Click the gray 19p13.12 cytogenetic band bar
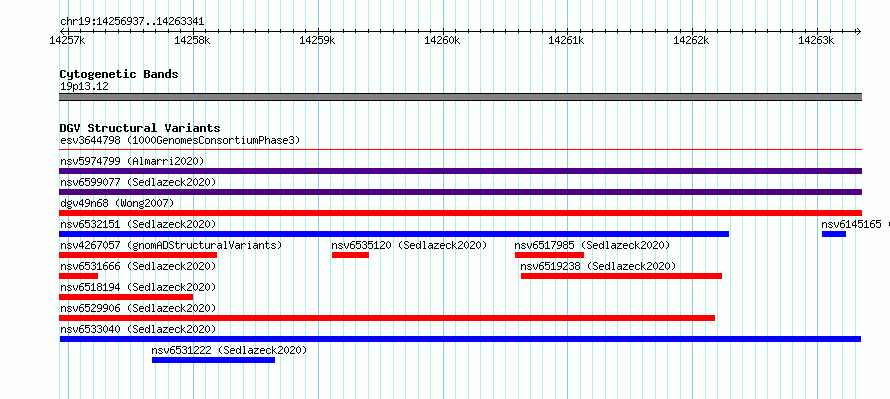 tap(460, 97)
